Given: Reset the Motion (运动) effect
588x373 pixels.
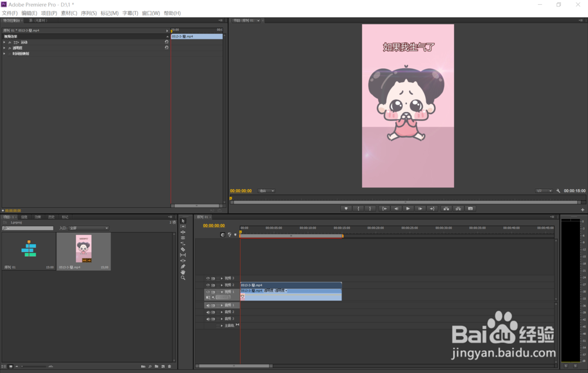Looking at the screenshot, I should [166, 42].
